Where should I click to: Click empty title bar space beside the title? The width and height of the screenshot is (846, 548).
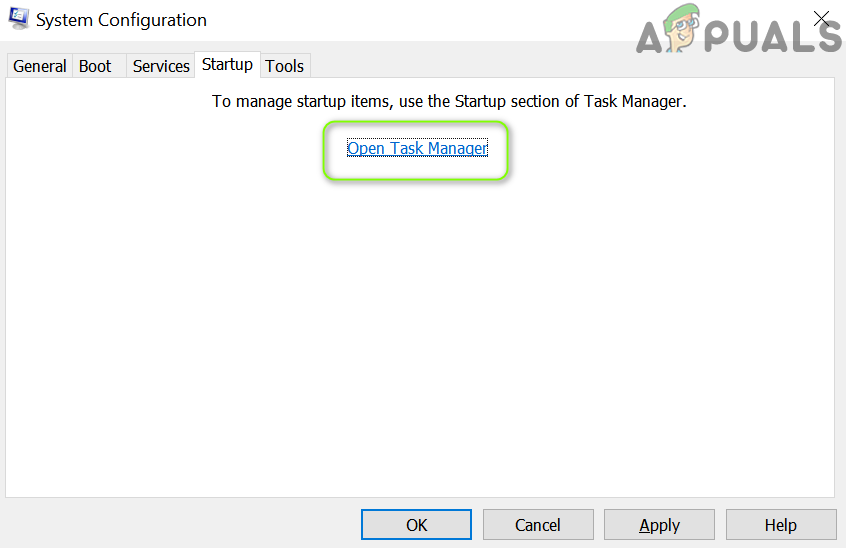tap(420, 20)
